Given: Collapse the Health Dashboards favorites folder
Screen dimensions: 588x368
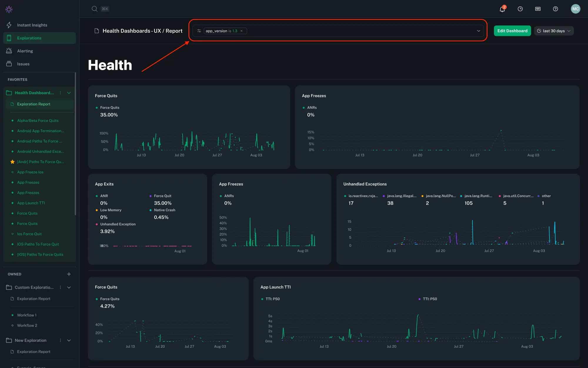Looking at the screenshot, I should (69, 93).
